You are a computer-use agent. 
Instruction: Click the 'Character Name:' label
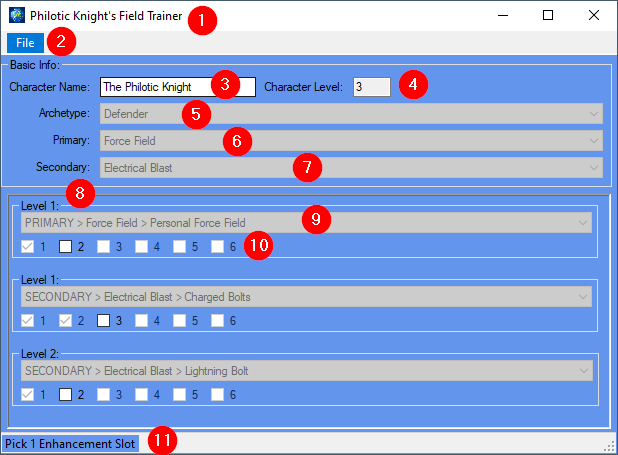click(50, 87)
